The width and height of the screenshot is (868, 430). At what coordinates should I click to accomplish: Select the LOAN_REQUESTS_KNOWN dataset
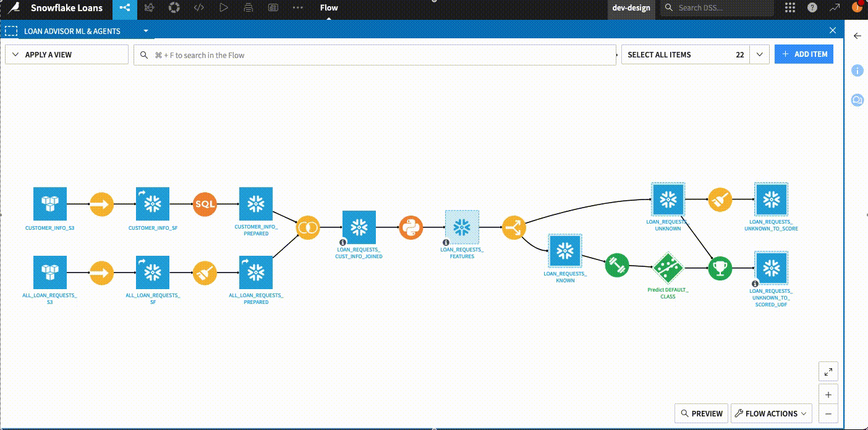pyautogui.click(x=565, y=251)
